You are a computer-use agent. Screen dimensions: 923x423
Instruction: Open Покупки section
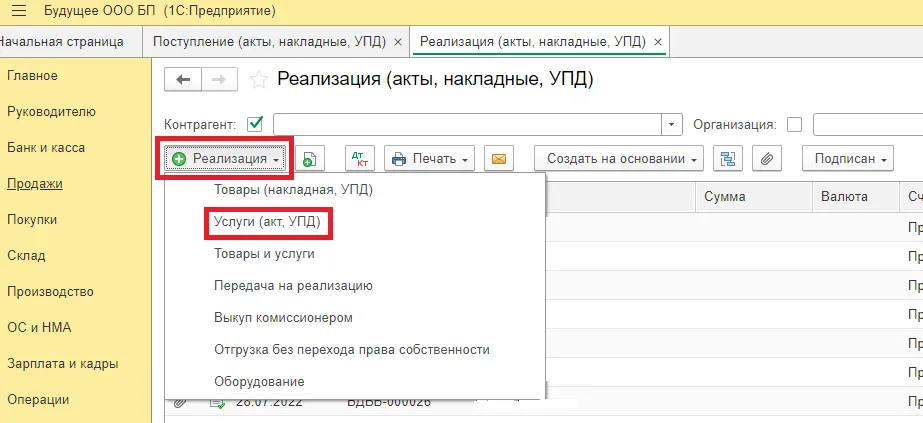(x=32, y=219)
